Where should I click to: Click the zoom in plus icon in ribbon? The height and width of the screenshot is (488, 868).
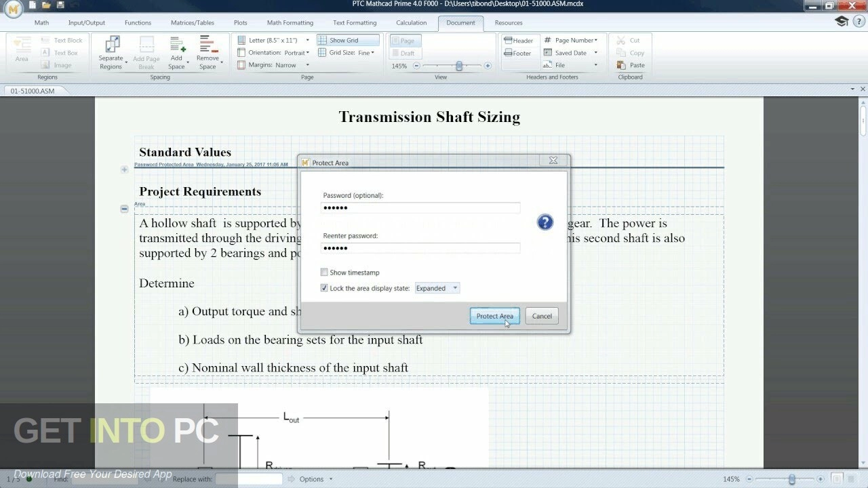488,66
